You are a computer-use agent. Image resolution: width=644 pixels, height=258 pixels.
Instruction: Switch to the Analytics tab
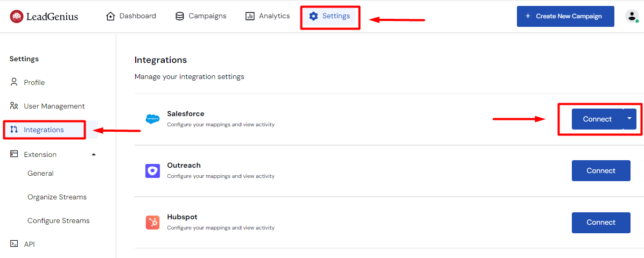(x=268, y=17)
